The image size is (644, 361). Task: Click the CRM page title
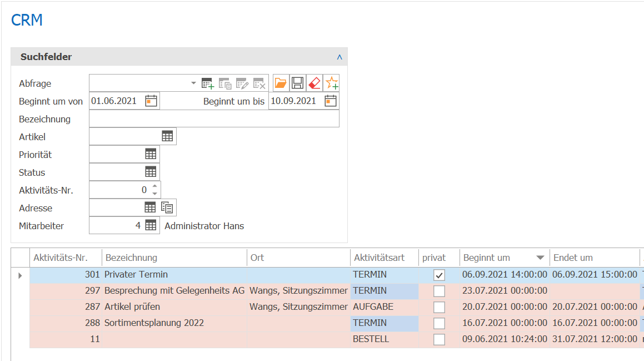coord(27,20)
